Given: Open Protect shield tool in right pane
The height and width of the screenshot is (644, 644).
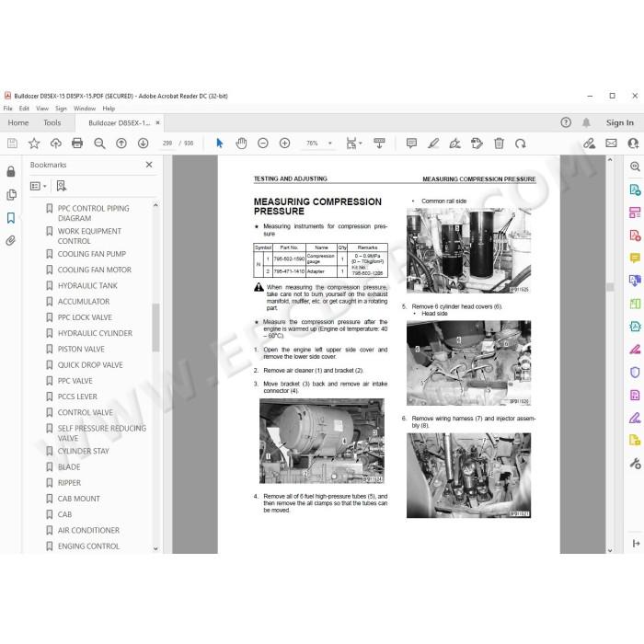Looking at the screenshot, I should pos(635,372).
